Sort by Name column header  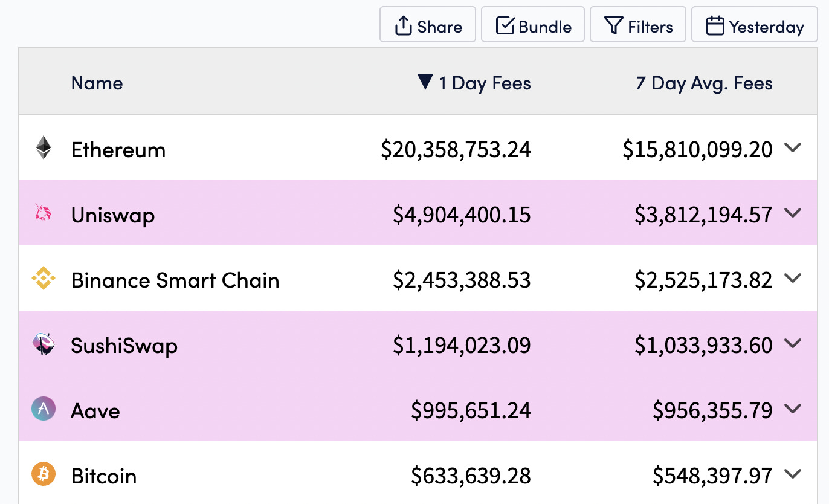pos(97,83)
